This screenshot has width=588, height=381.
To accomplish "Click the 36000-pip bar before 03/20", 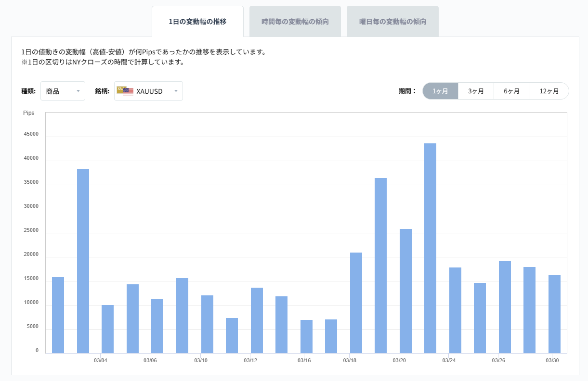I will click(x=380, y=265).
